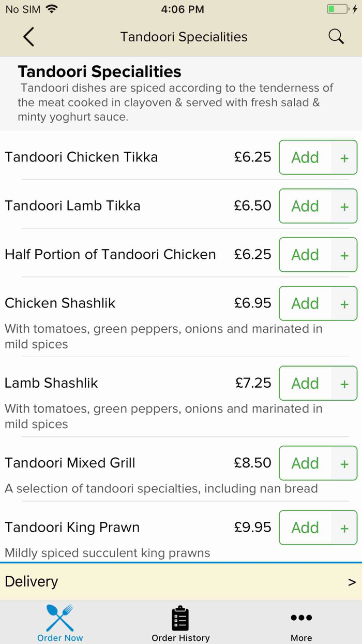Select the Tandoori Lamb Tikka menu item

(72, 206)
